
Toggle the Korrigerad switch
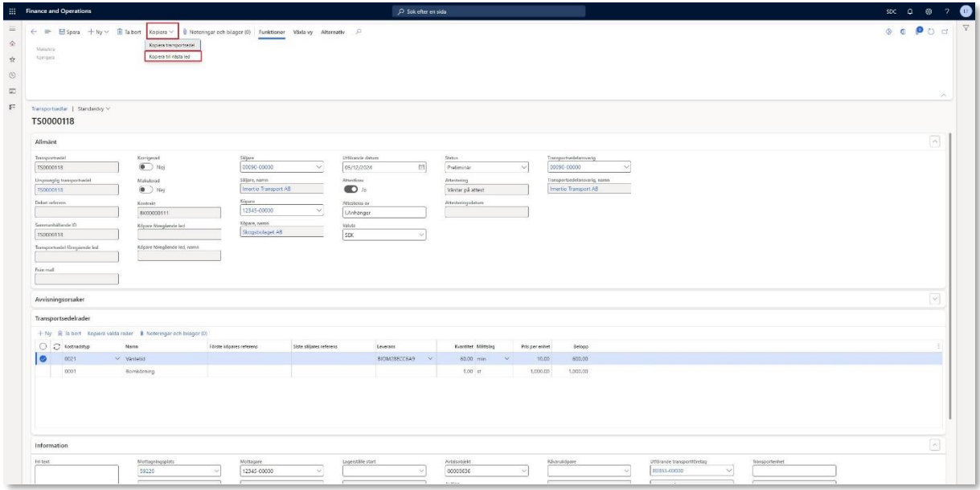click(x=146, y=168)
